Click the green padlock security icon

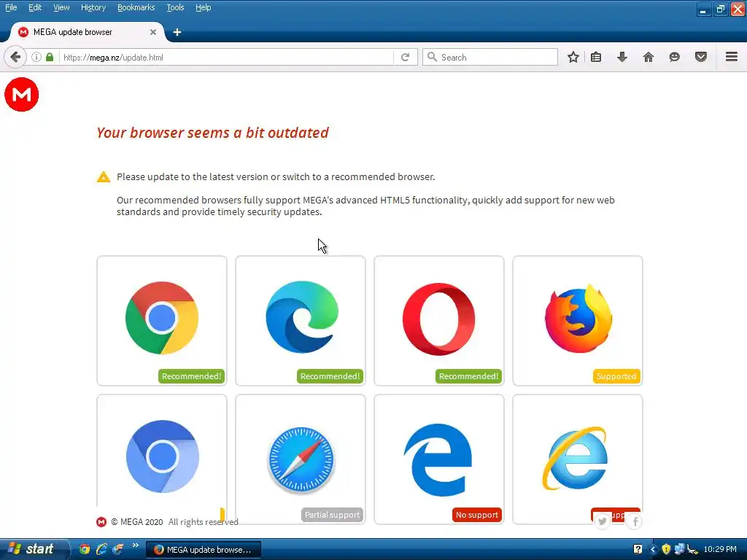tap(50, 57)
